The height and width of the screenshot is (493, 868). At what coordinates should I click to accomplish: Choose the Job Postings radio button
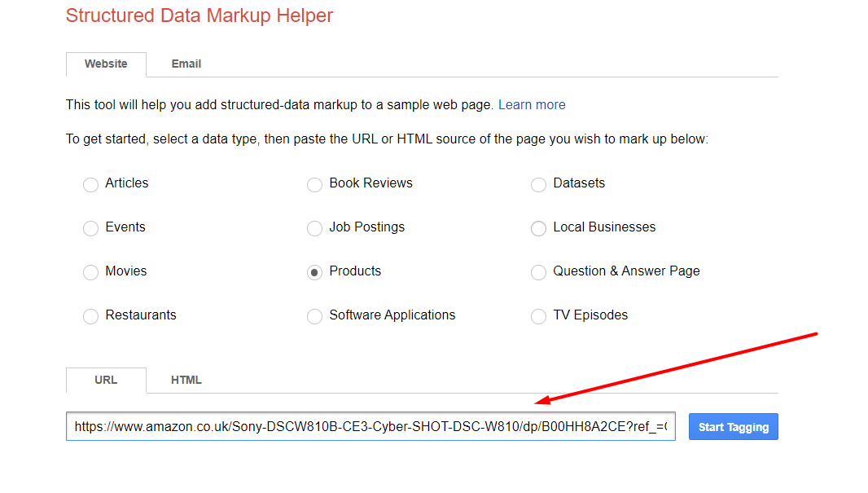click(x=314, y=229)
